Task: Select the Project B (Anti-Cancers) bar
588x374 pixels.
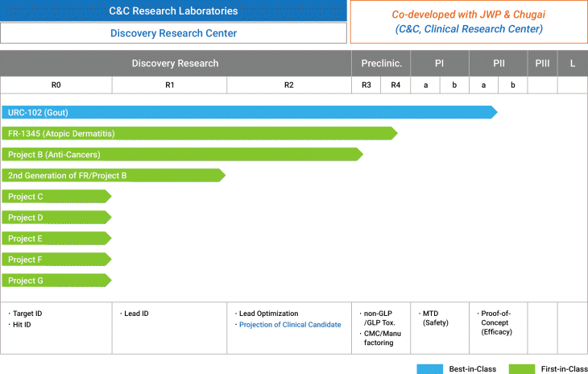Action: pyautogui.click(x=182, y=154)
